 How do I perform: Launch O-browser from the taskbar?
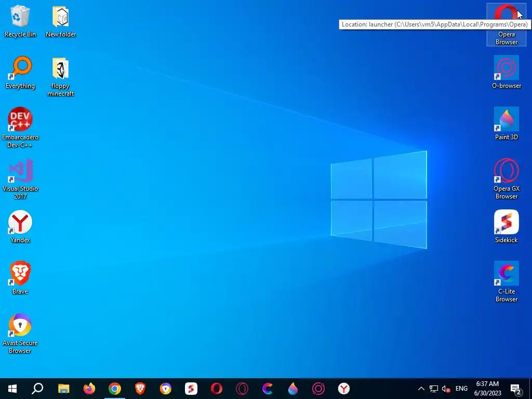318,389
